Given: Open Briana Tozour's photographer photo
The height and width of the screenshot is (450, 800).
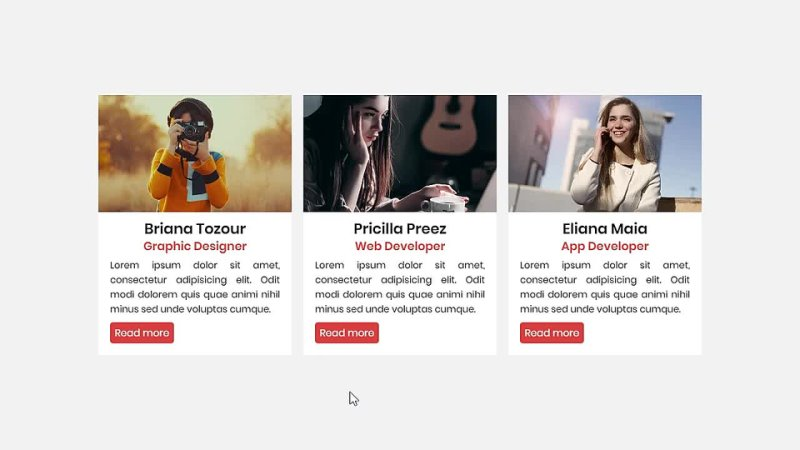Looking at the screenshot, I should (195, 154).
